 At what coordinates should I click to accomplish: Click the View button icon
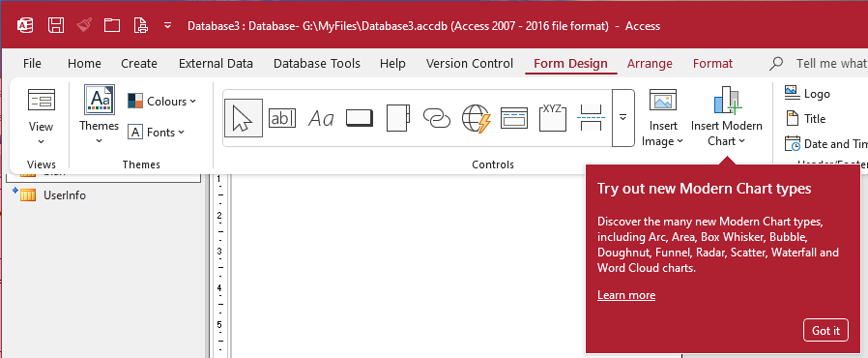[x=42, y=101]
